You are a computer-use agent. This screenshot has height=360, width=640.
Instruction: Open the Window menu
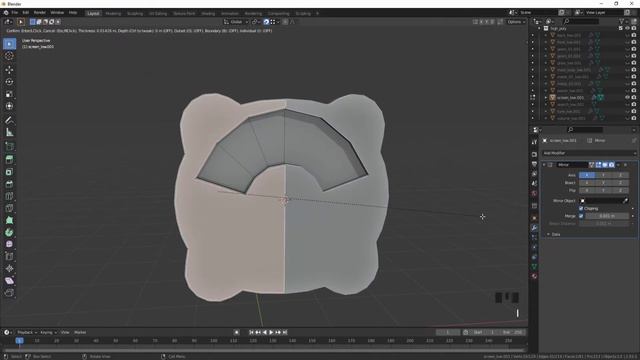pyautogui.click(x=57, y=13)
